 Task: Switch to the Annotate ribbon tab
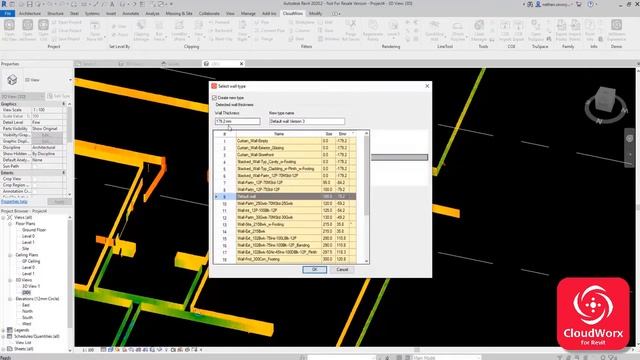point(131,13)
